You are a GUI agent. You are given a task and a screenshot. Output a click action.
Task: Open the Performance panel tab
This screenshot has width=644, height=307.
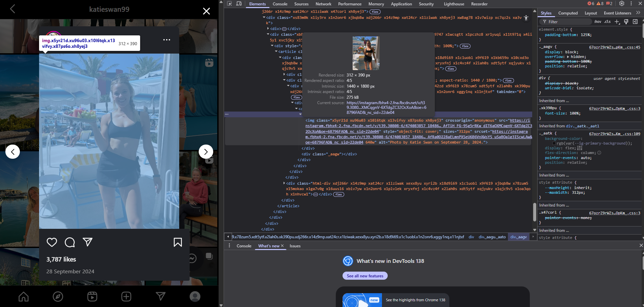350,4
